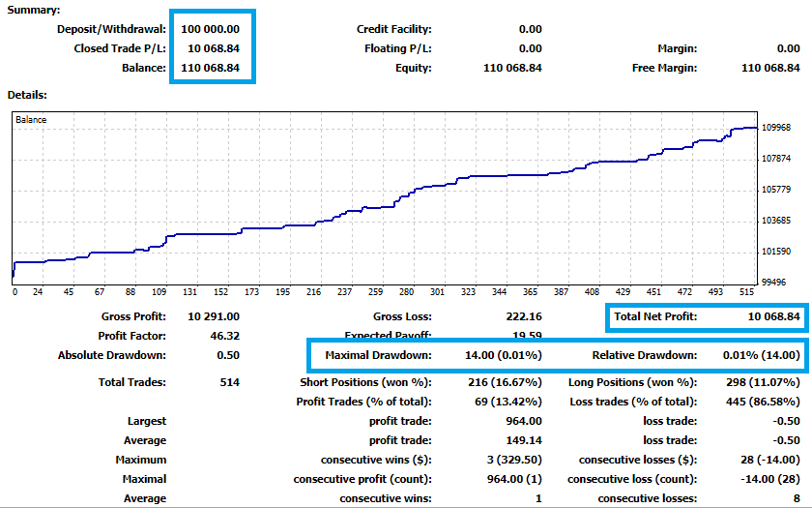Viewport: 812px width, 508px height.
Task: Click the Free Margin label
Action: pos(665,68)
